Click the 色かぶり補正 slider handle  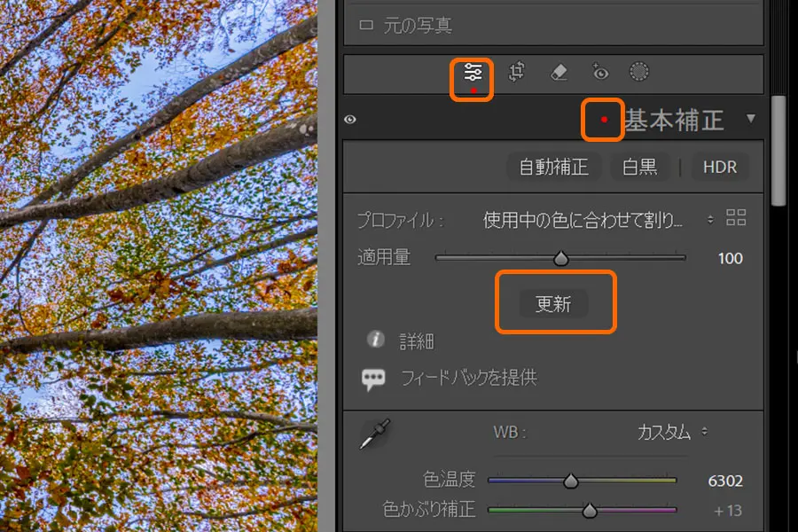click(x=590, y=510)
